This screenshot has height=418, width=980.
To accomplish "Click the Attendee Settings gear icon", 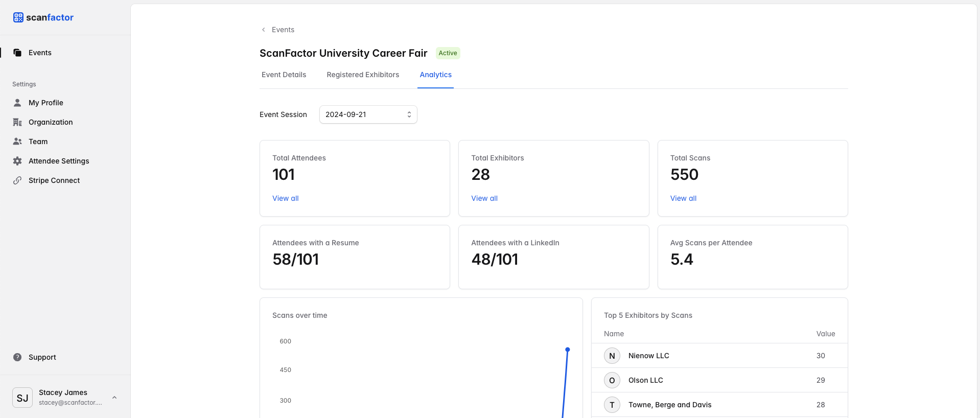I will pyautogui.click(x=17, y=161).
